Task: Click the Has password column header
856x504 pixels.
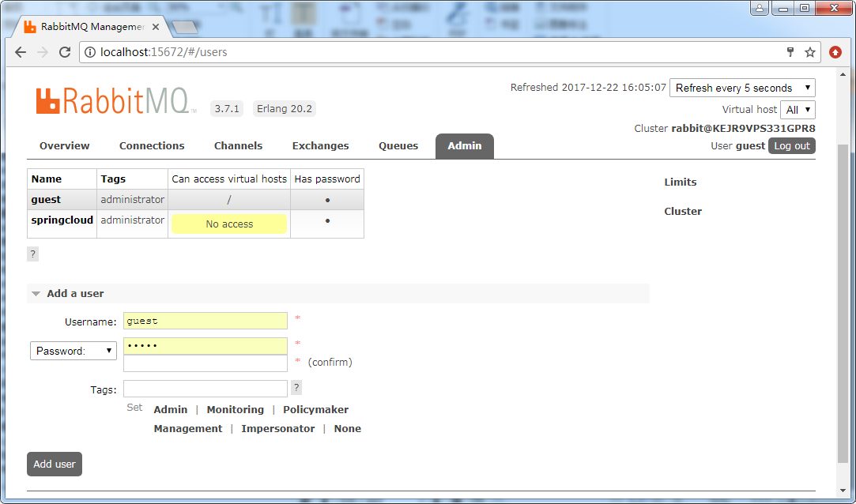Action: point(327,179)
